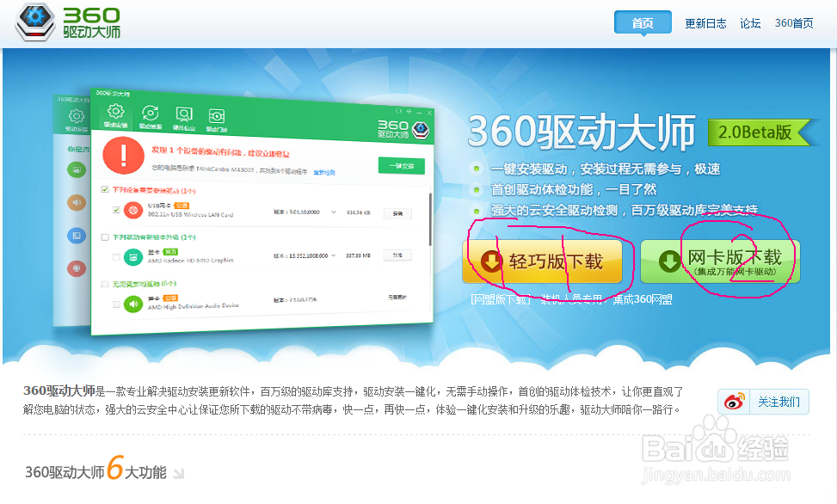Click the green 声卡 speaker icon

(133, 304)
